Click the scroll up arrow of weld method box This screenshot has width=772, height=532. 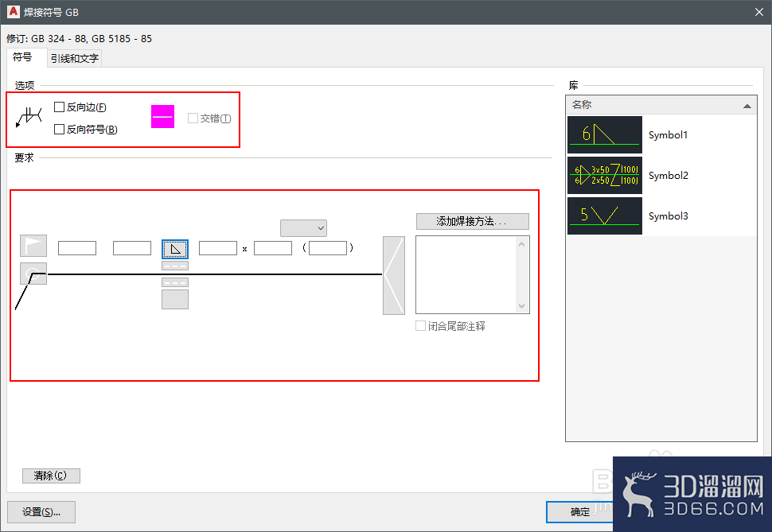[522, 244]
